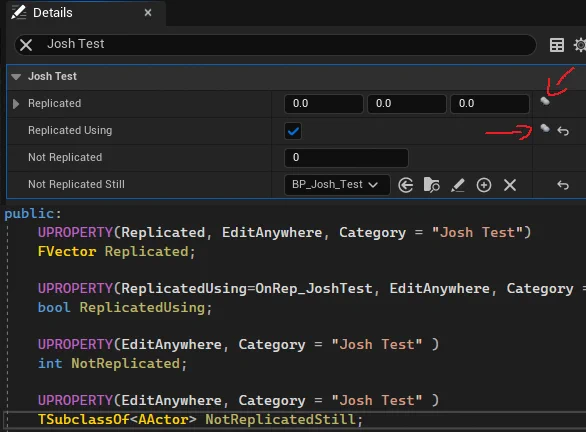Screen dimensions: 586x432
Task: Clear the Josh Test search filter
Action: pos(26,45)
